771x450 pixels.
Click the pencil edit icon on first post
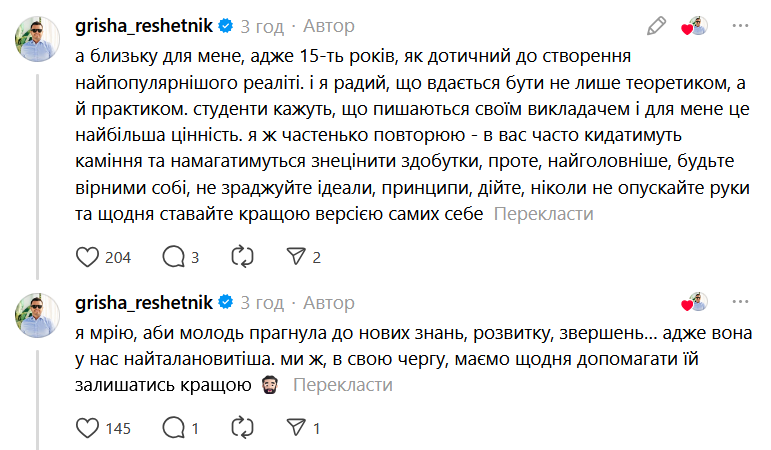coord(656,26)
